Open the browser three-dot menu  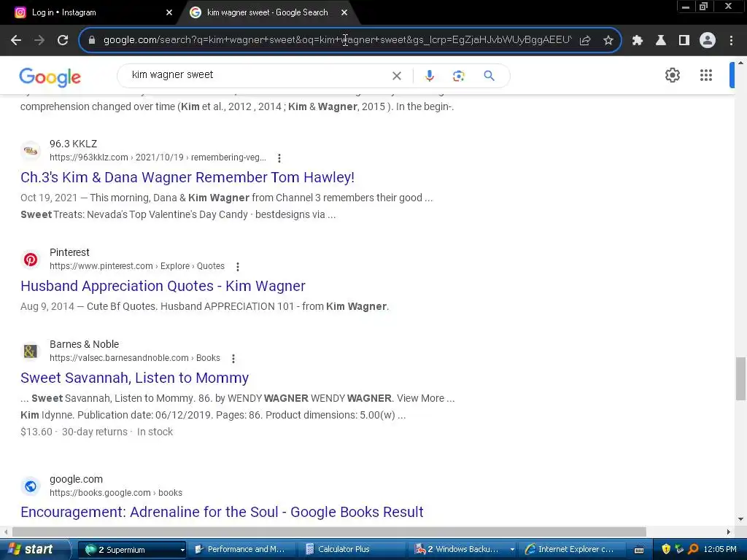coord(731,40)
